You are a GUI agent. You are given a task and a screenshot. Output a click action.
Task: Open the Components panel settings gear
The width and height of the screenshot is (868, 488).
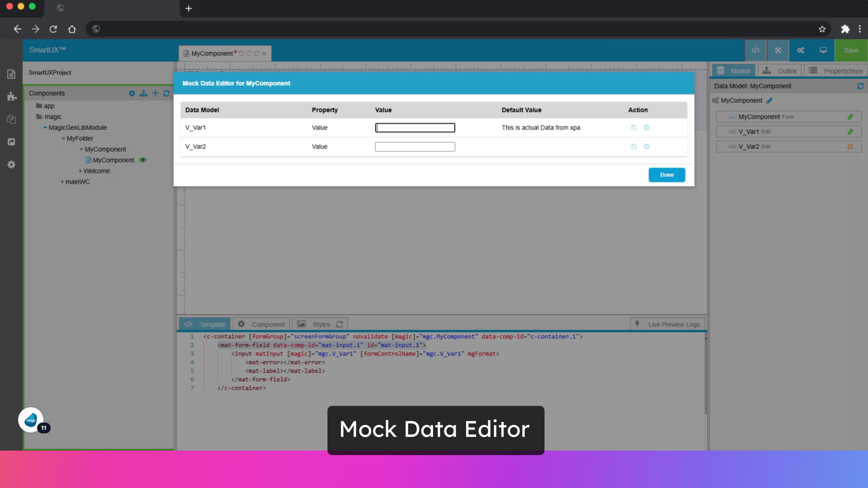pyautogui.click(x=132, y=93)
